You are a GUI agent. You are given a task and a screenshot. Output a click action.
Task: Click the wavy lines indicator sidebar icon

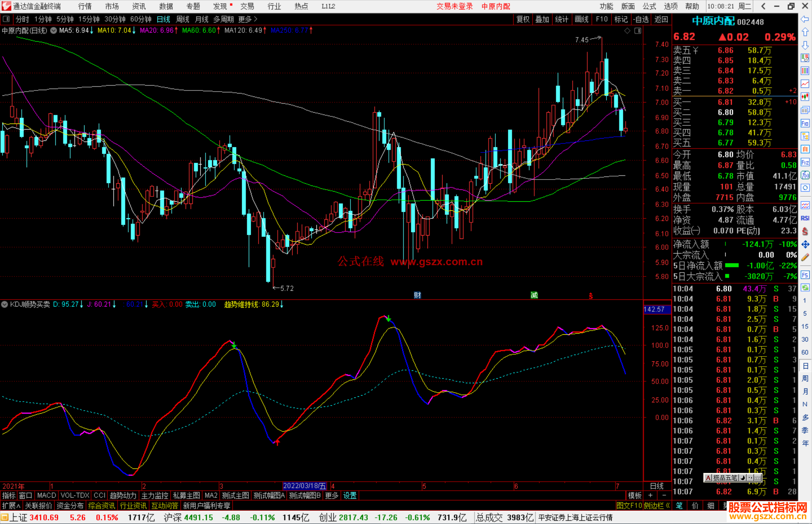coord(805,205)
